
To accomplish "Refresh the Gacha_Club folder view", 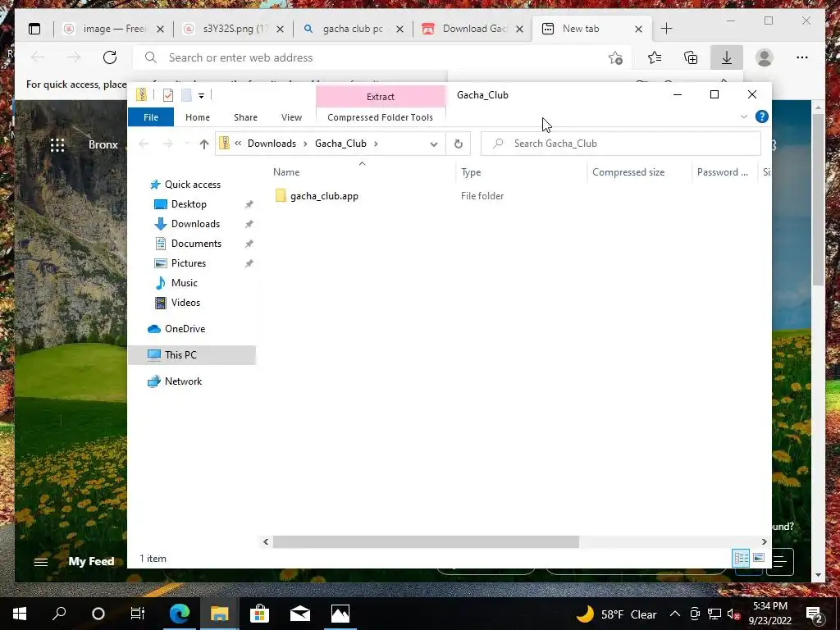I will tap(458, 144).
